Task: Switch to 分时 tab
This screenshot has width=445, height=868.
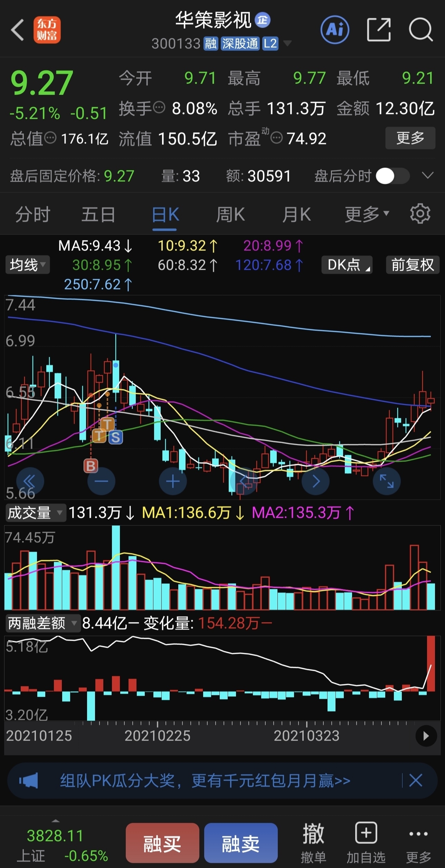Action: pyautogui.click(x=33, y=214)
